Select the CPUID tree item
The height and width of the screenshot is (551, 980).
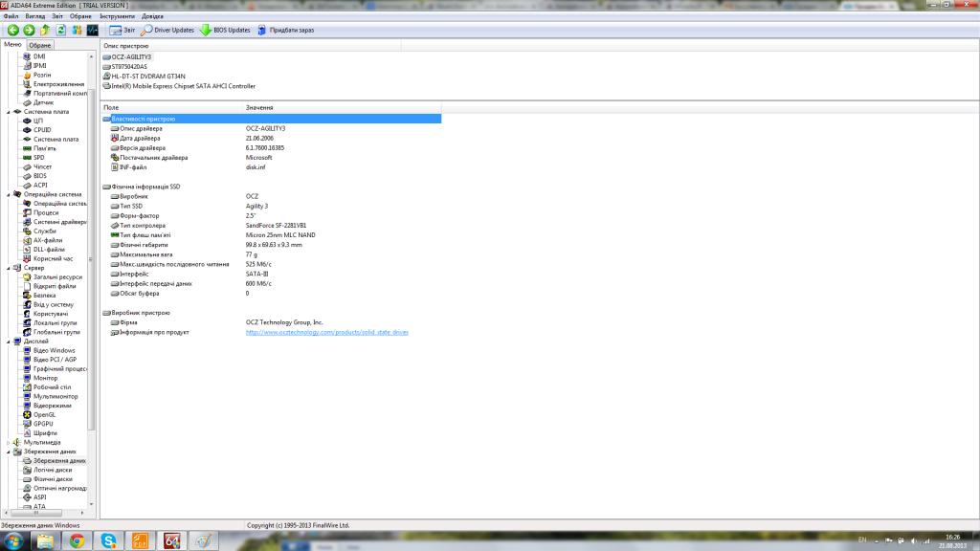(x=42, y=130)
